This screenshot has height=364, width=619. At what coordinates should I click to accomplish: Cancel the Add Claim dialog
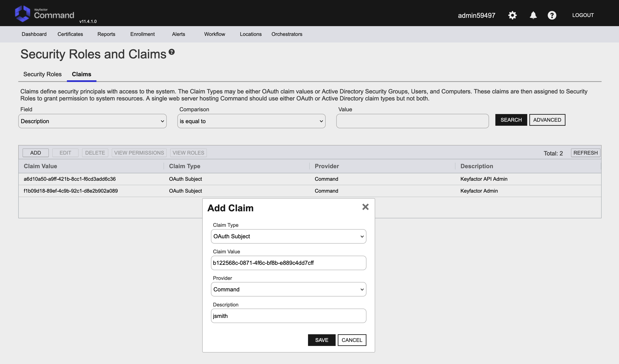click(x=352, y=340)
